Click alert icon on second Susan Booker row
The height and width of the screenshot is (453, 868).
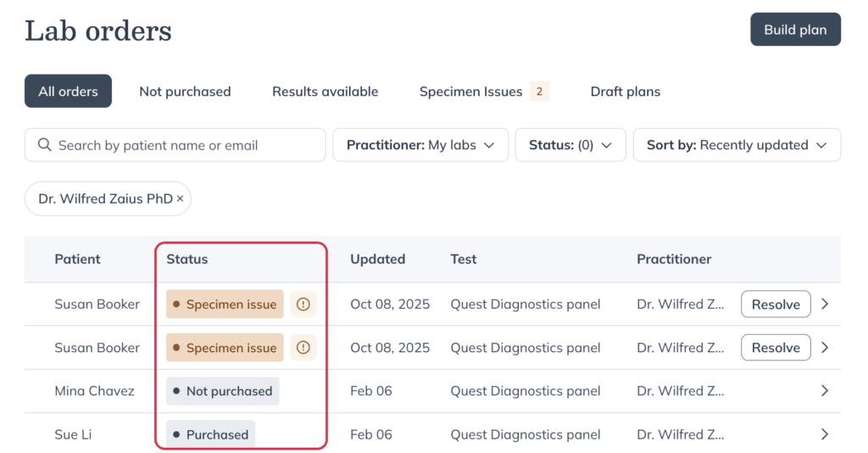point(303,347)
